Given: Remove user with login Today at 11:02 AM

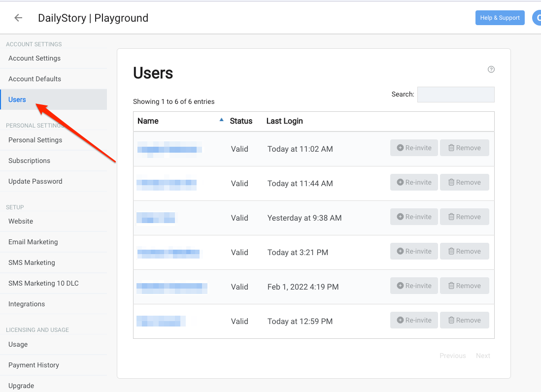Looking at the screenshot, I should (465, 148).
